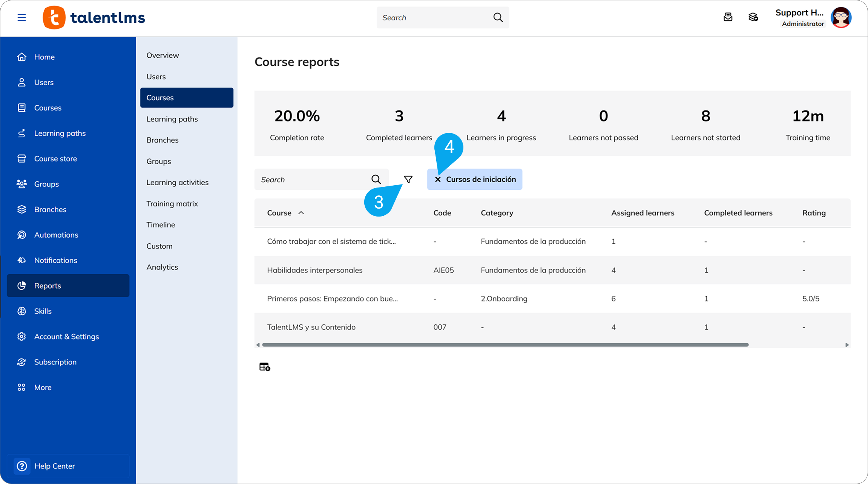Open the TalentLMS y su Contenido course

(x=311, y=327)
